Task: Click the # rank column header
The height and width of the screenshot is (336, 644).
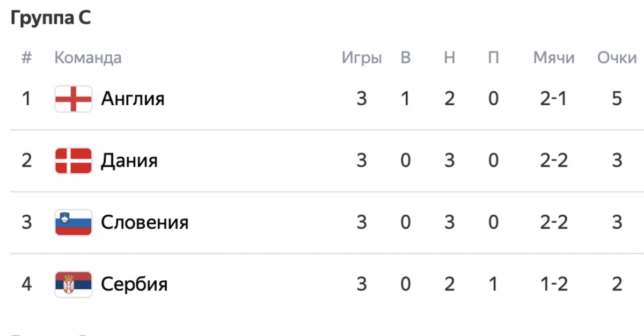Action: pyautogui.click(x=27, y=57)
